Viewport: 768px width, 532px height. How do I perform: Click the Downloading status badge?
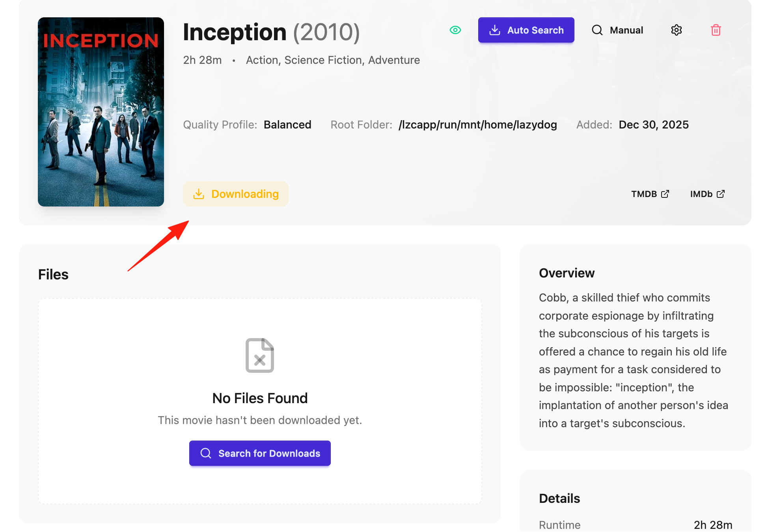tap(236, 194)
